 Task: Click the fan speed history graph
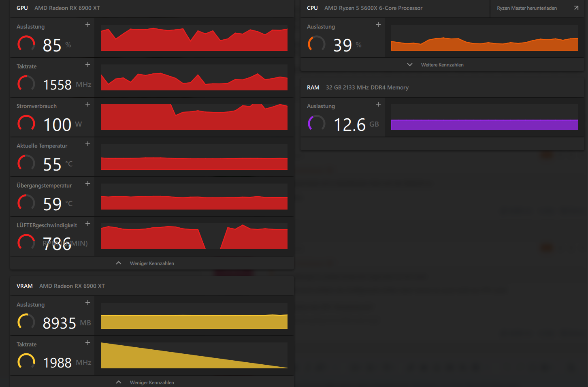coord(194,236)
